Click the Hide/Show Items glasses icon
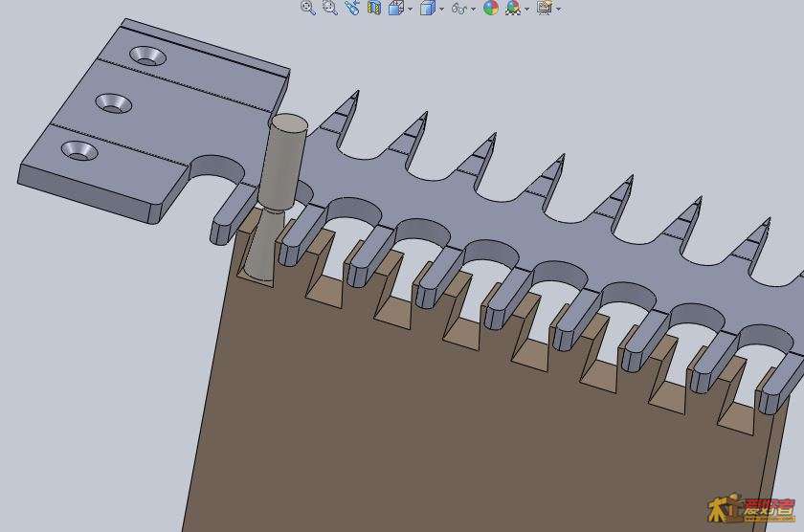Image resolution: width=804 pixels, height=532 pixels. (458, 9)
